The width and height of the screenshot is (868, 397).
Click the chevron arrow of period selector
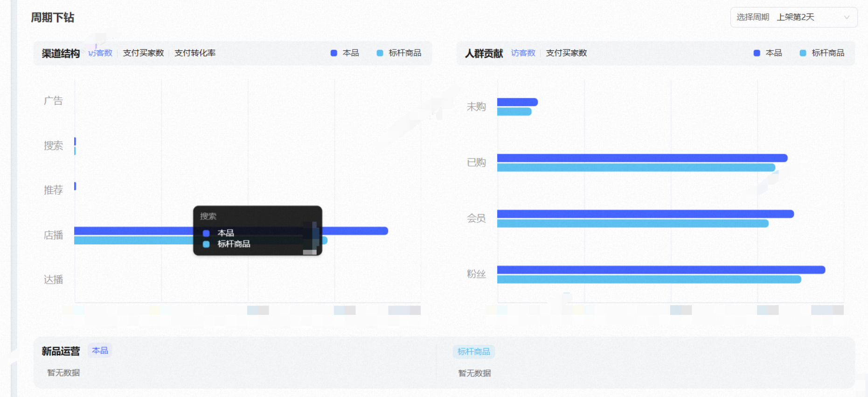pos(847,18)
